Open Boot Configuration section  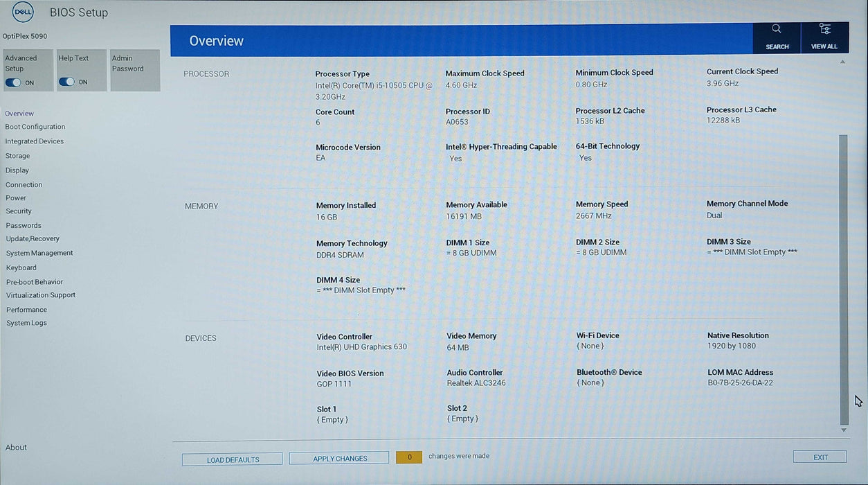click(x=35, y=127)
